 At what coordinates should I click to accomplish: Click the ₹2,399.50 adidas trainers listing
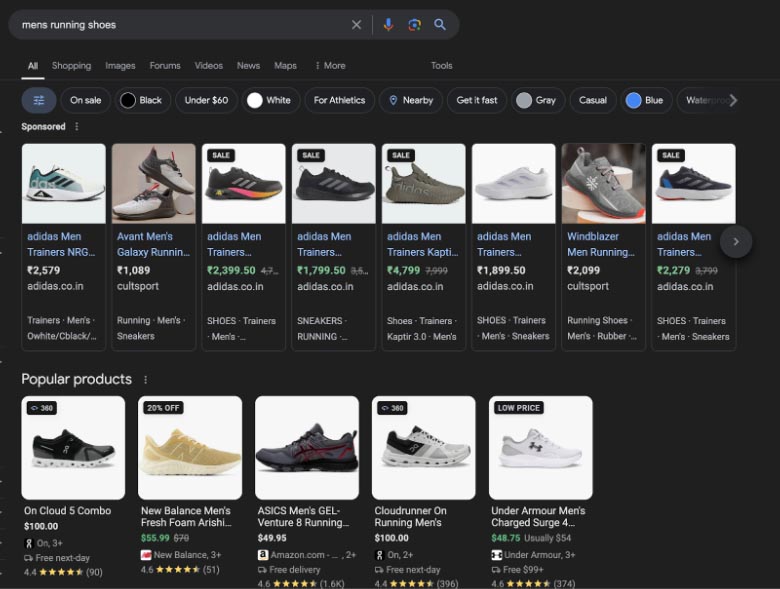coord(244,247)
